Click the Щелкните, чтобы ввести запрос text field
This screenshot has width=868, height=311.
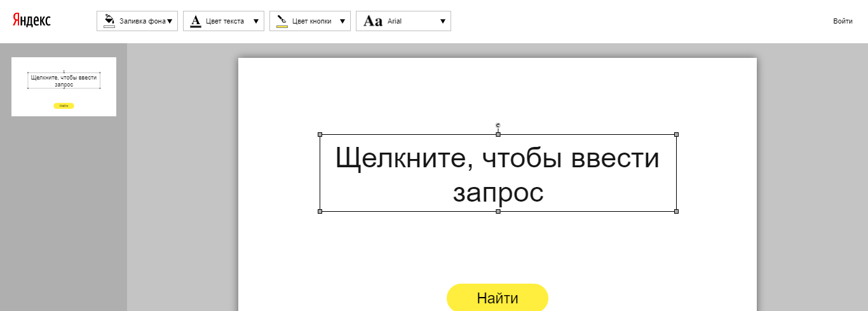tap(498, 173)
